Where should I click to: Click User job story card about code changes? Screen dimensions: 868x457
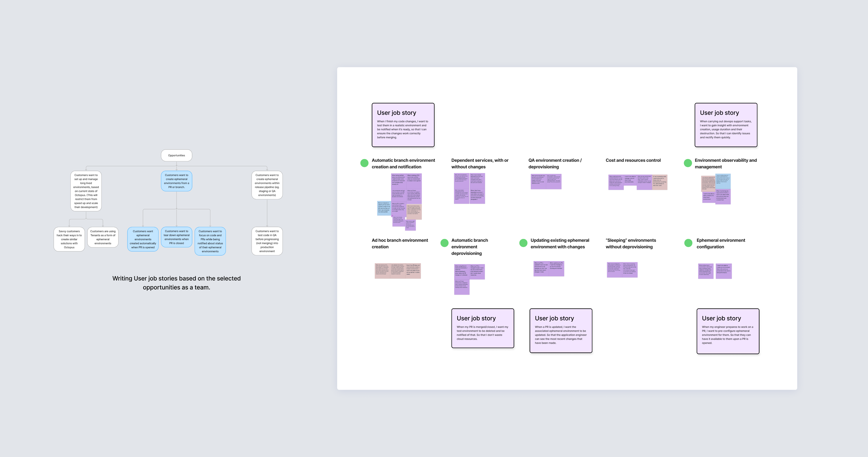pos(403,125)
